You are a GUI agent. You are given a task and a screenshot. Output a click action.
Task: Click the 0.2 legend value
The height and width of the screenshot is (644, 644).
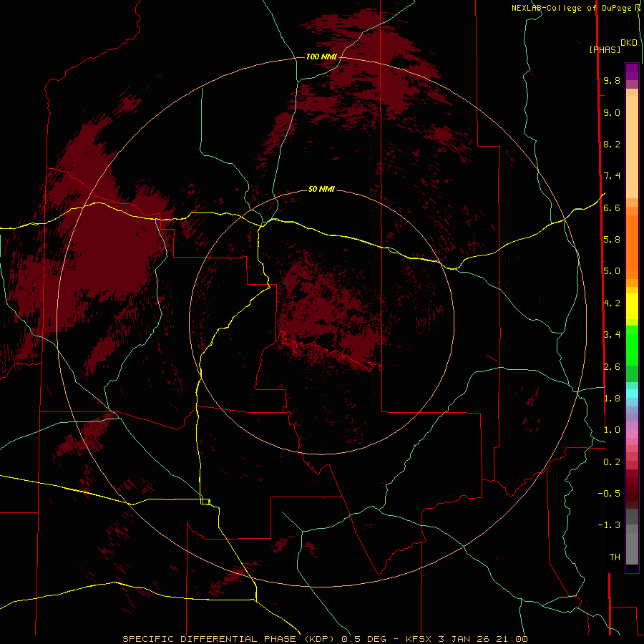click(612, 462)
